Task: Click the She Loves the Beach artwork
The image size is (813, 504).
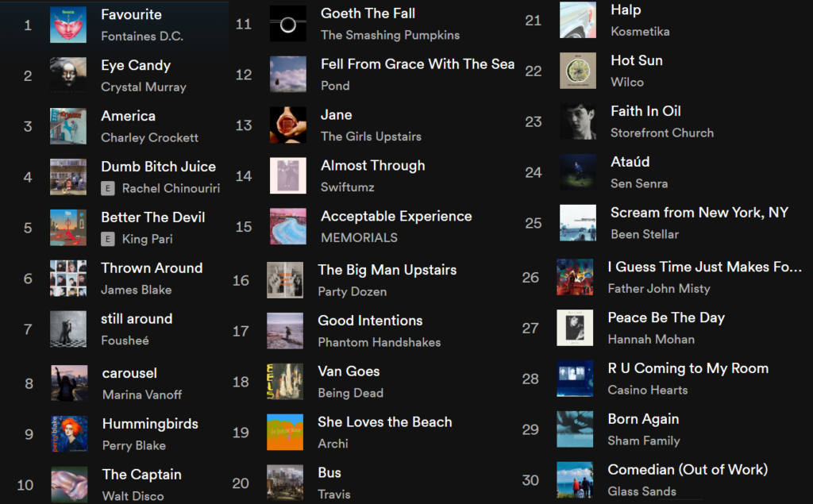Action: click(x=285, y=433)
